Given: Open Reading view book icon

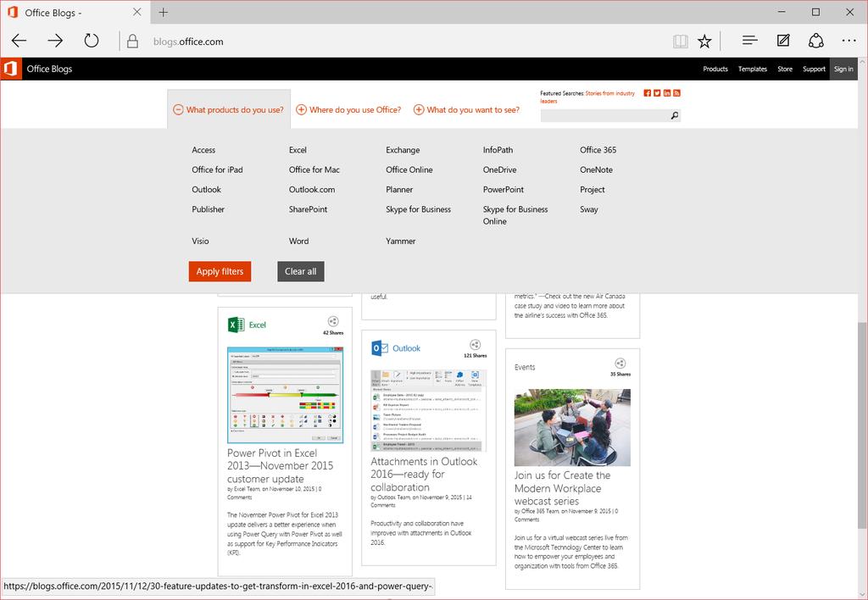Looking at the screenshot, I should 681,41.
